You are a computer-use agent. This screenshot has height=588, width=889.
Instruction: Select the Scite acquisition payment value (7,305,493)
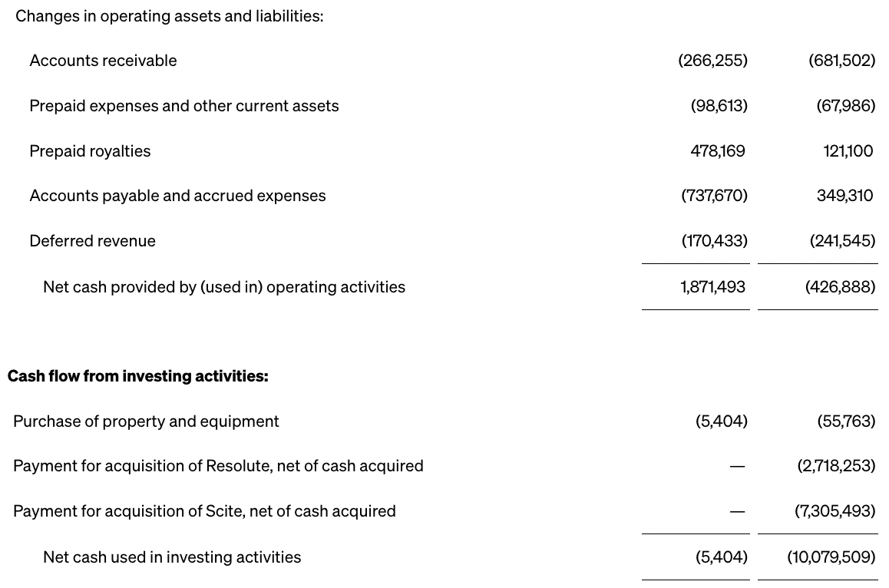point(834,511)
